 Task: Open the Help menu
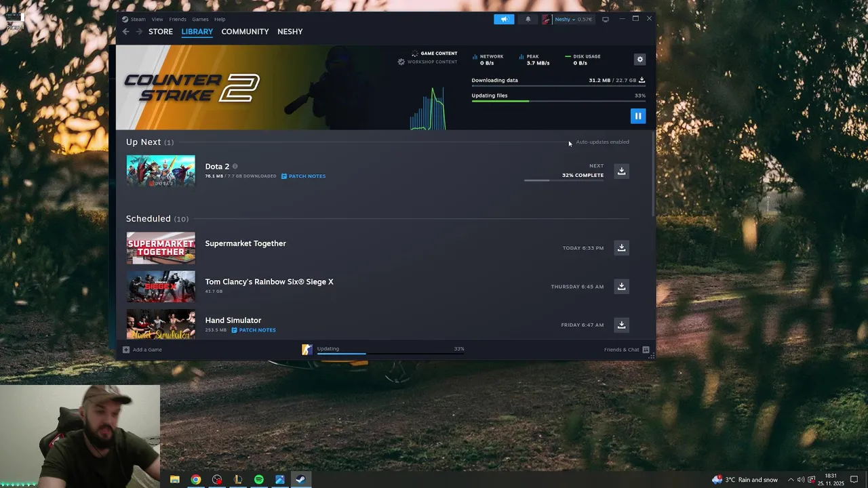tap(220, 19)
